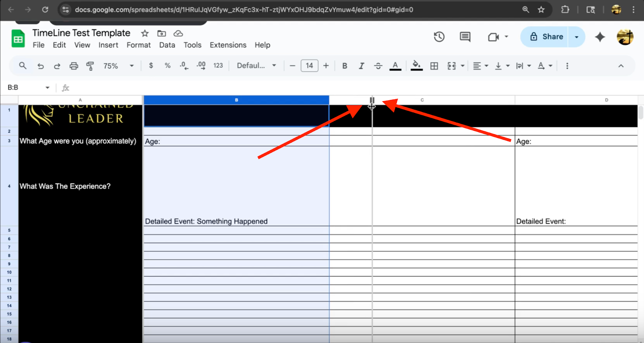Viewport: 644px width, 343px height.
Task: Open the Extensions menu
Action: point(228,45)
